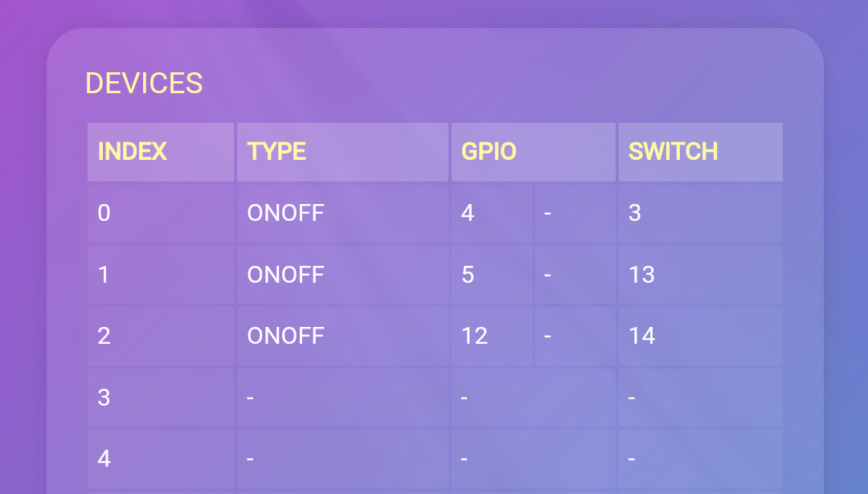Select device index 4 cell
868x494 pixels.
click(x=104, y=459)
